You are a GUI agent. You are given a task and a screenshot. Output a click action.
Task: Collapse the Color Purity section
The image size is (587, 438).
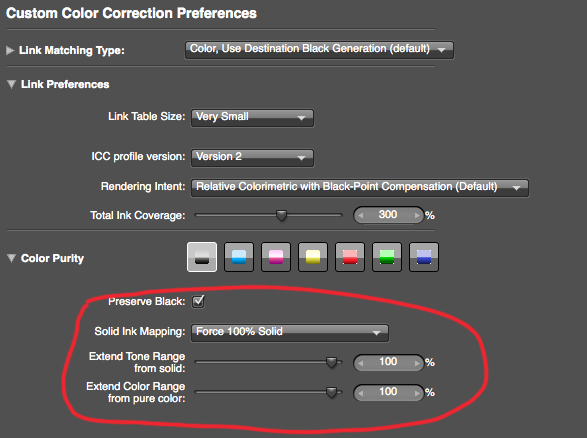click(x=11, y=258)
